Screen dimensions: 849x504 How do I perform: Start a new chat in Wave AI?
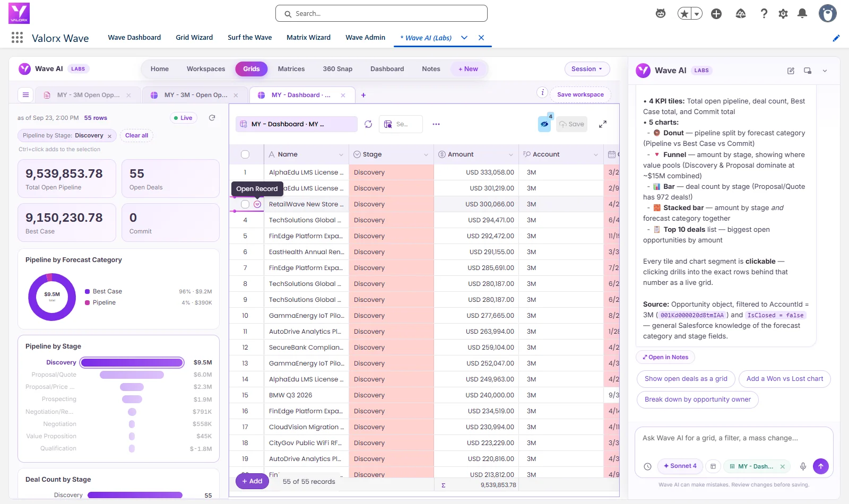click(x=791, y=71)
